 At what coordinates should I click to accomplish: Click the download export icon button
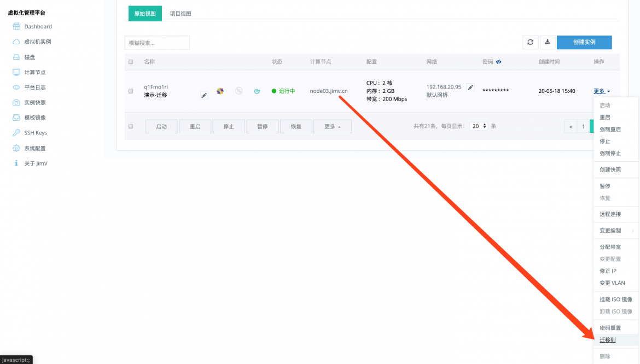548,42
